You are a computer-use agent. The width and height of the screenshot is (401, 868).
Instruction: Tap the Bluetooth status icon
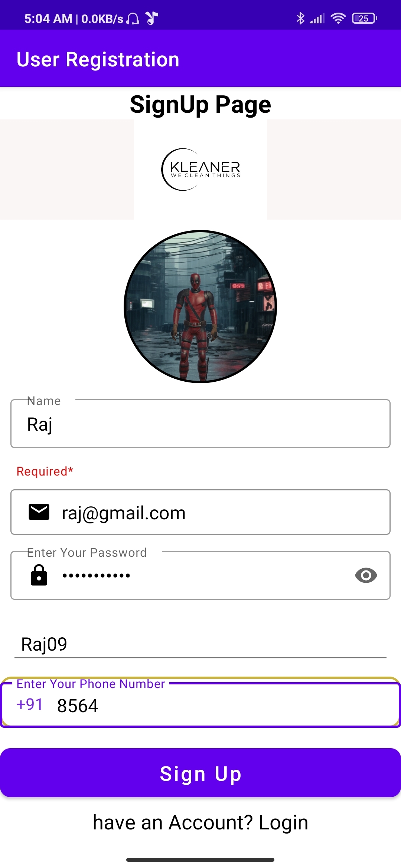click(x=300, y=18)
